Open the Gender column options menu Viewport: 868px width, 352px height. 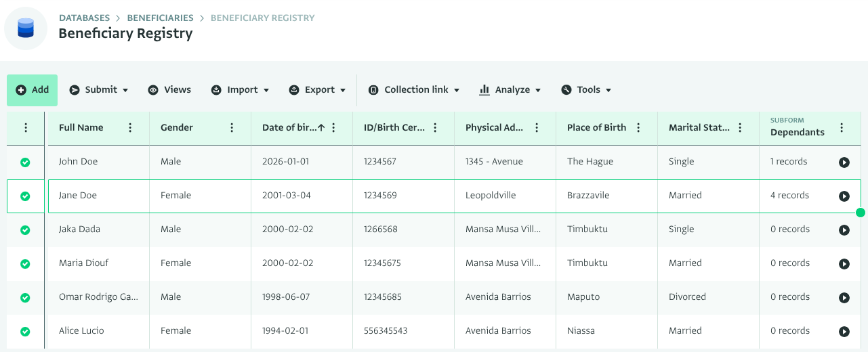[x=232, y=127]
